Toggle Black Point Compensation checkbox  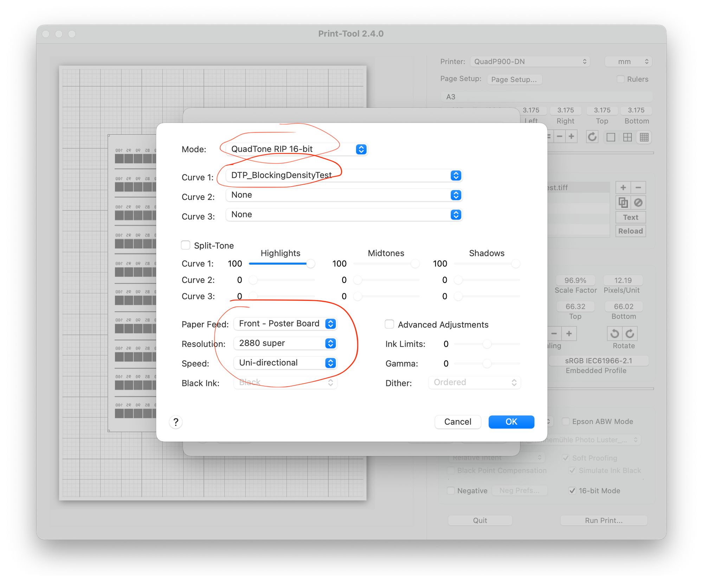pyautogui.click(x=451, y=470)
